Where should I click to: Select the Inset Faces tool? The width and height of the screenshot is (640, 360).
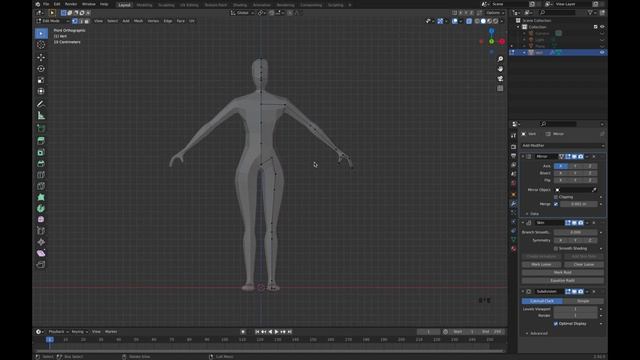click(41, 152)
